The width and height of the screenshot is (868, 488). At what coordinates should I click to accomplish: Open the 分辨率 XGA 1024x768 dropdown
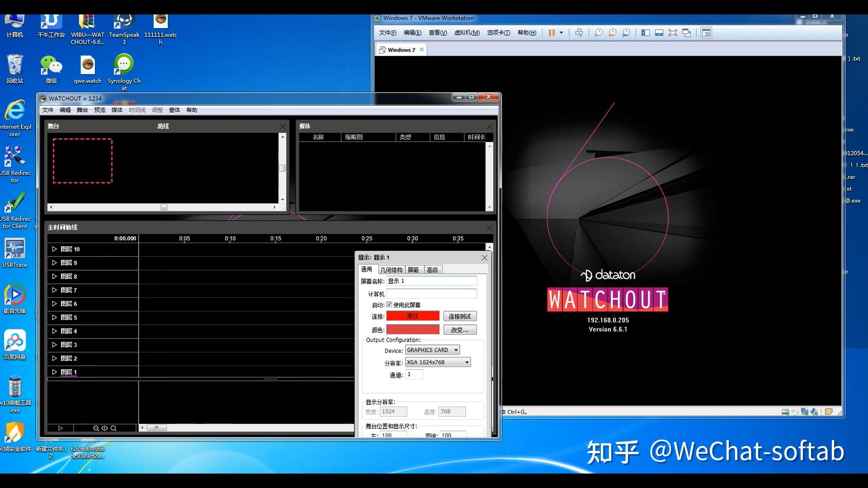coord(467,362)
